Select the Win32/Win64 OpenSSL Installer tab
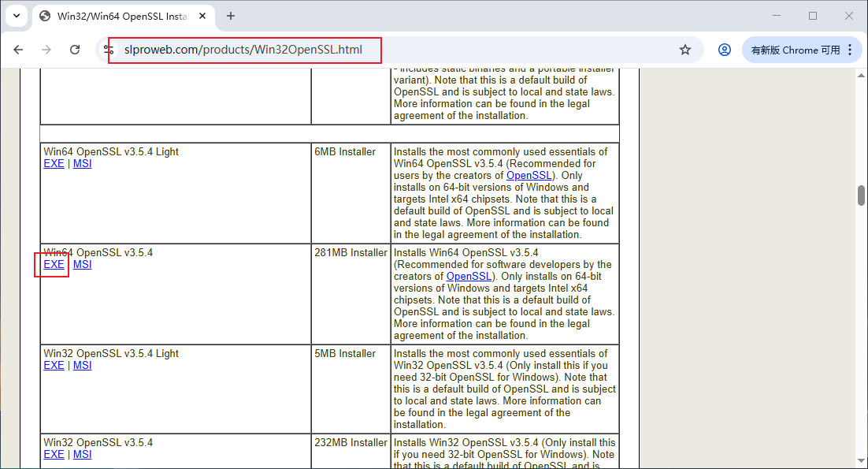This screenshot has height=469, width=868. [118, 16]
